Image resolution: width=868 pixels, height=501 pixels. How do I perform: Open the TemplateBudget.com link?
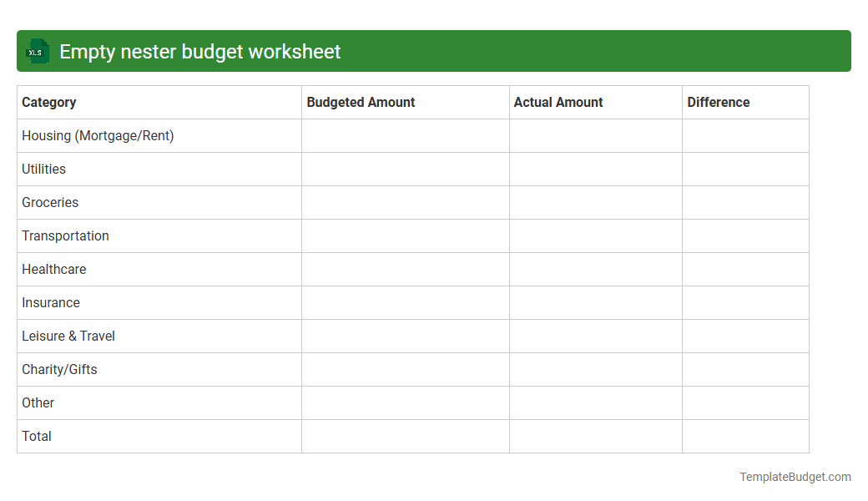coord(795,477)
